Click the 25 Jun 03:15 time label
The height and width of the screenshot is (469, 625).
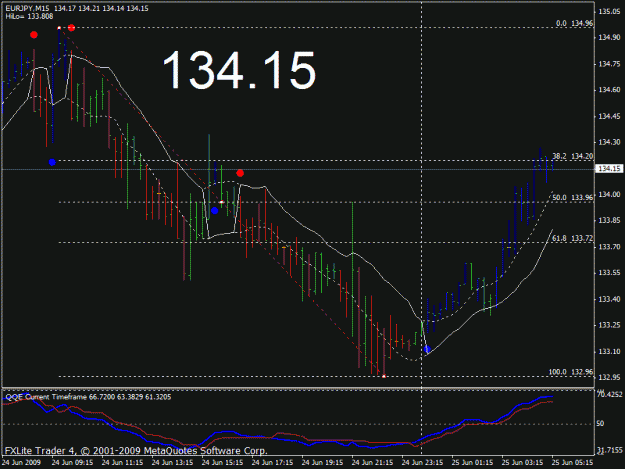pos(523,463)
